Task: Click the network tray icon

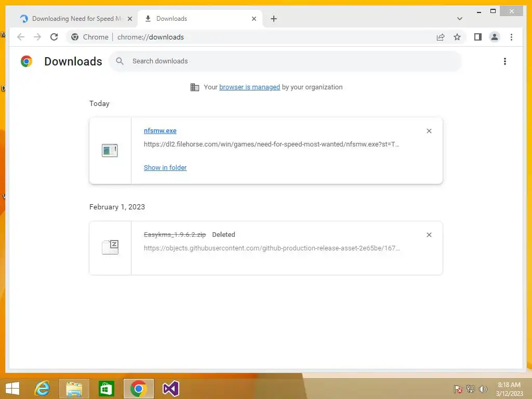Action: click(471, 389)
